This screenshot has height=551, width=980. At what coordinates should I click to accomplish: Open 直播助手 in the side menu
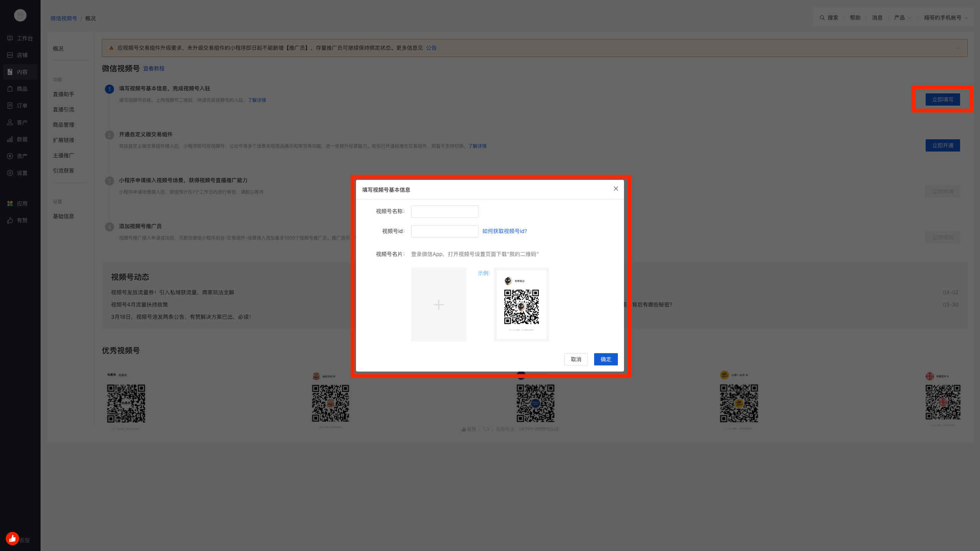click(x=64, y=94)
